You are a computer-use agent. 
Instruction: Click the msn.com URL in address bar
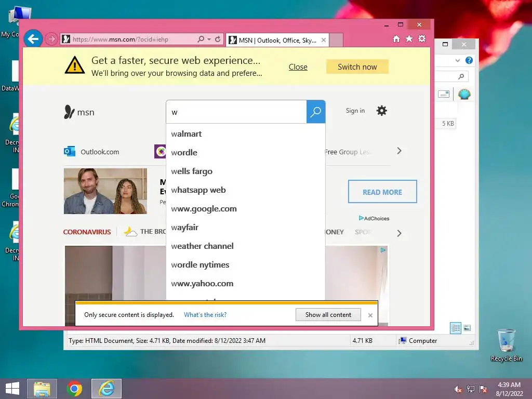pyautogui.click(x=121, y=39)
